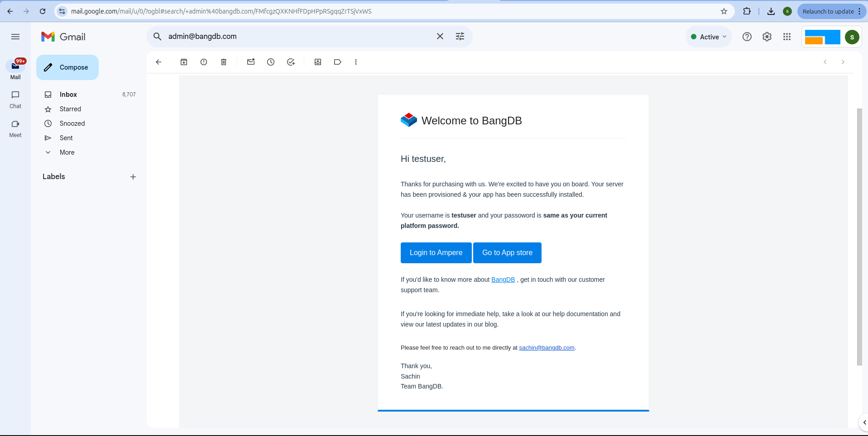Open the Settings gear

click(x=767, y=37)
